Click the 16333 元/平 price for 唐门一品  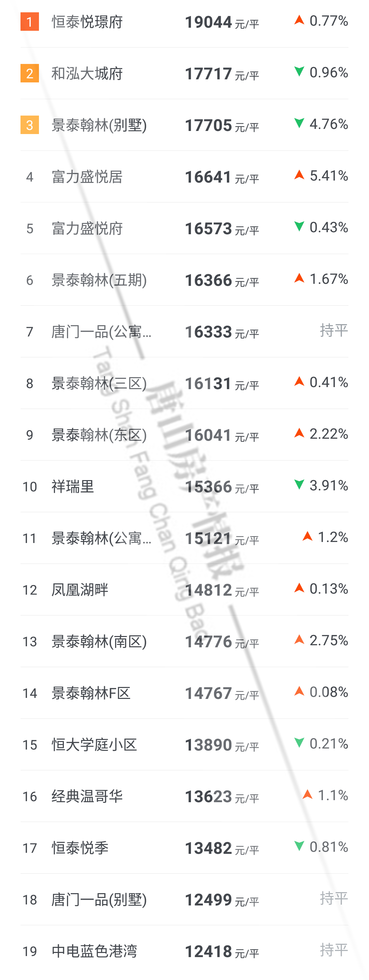pyautogui.click(x=221, y=332)
